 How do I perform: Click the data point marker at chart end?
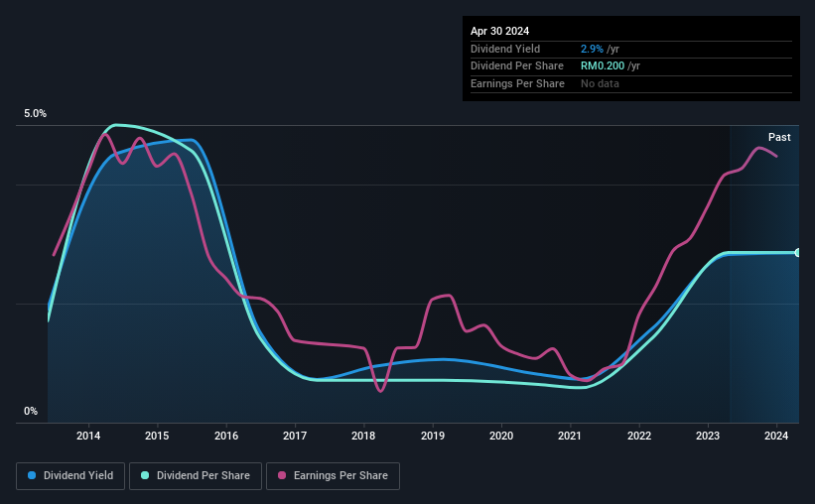point(798,253)
